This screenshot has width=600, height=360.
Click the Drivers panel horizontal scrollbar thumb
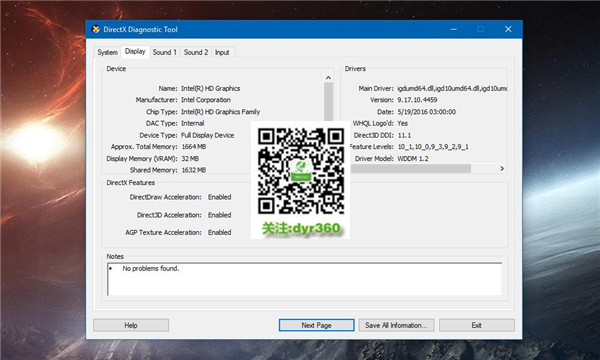pyautogui.click(x=411, y=168)
